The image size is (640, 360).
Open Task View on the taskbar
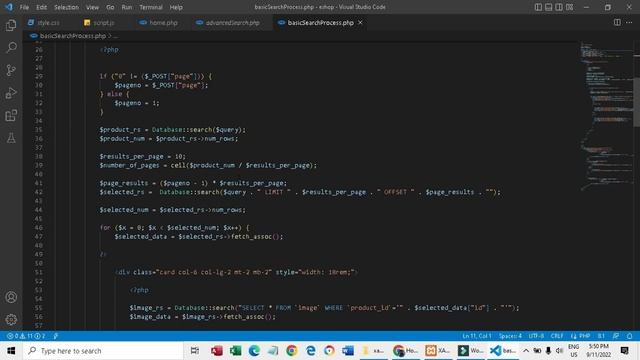tap(195, 351)
